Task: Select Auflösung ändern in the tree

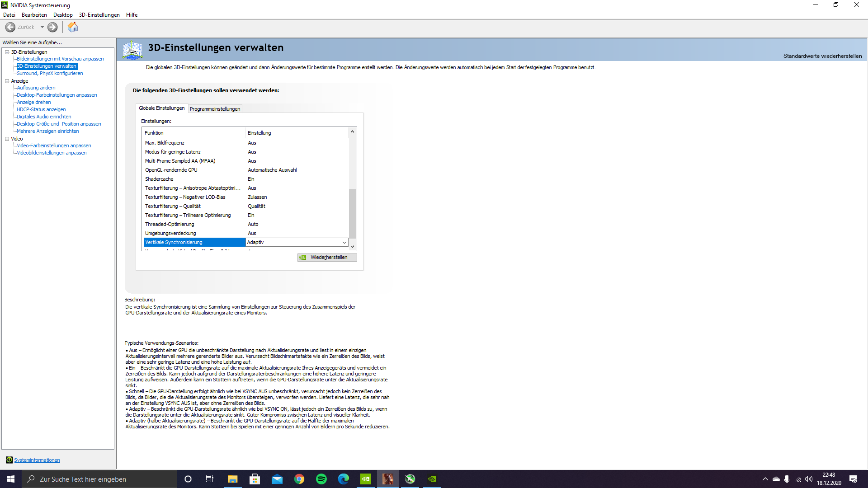Action: pos(36,88)
